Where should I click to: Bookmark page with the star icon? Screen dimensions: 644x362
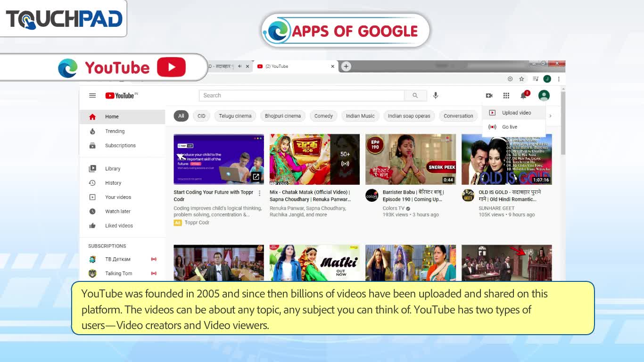coord(521,79)
